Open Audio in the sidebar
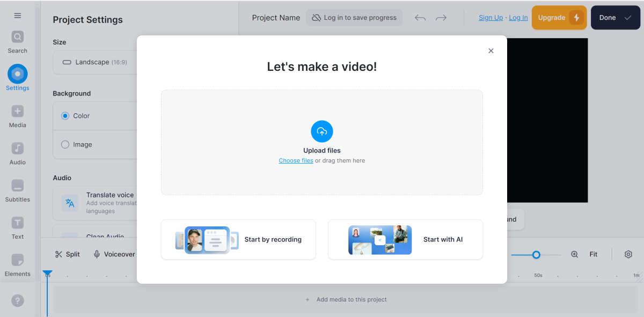 [x=17, y=153]
